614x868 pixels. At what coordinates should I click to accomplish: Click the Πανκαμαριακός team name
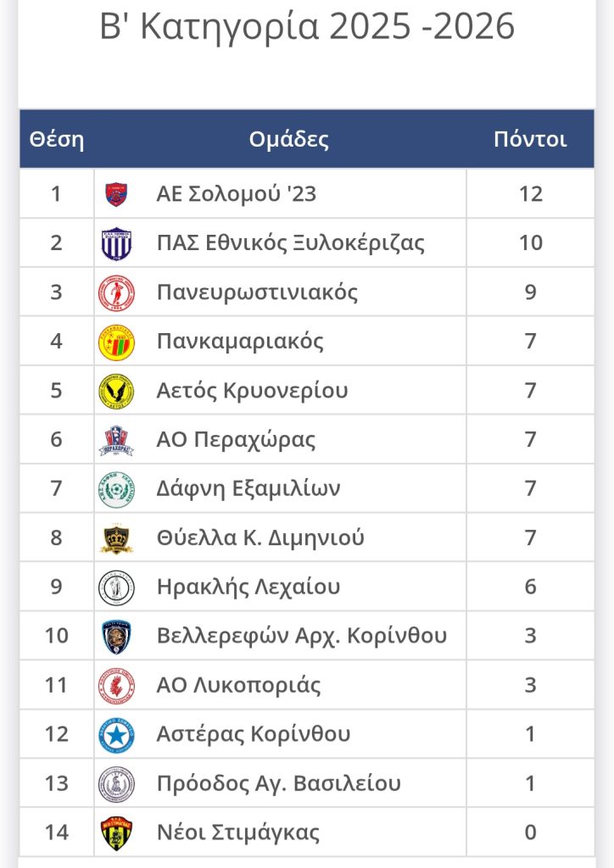241,342
